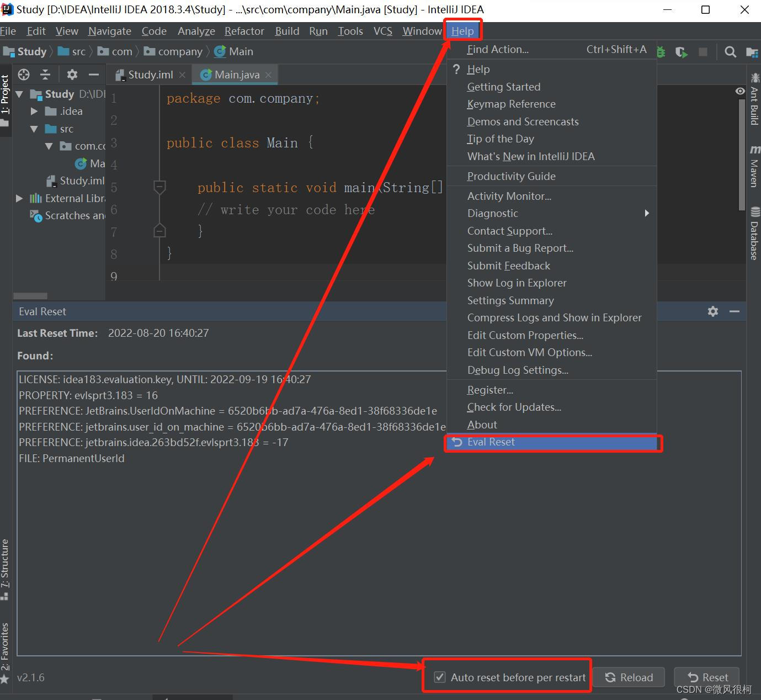This screenshot has width=761, height=700.
Task: Choose Find Action... from Help menu
Action: (x=552, y=49)
